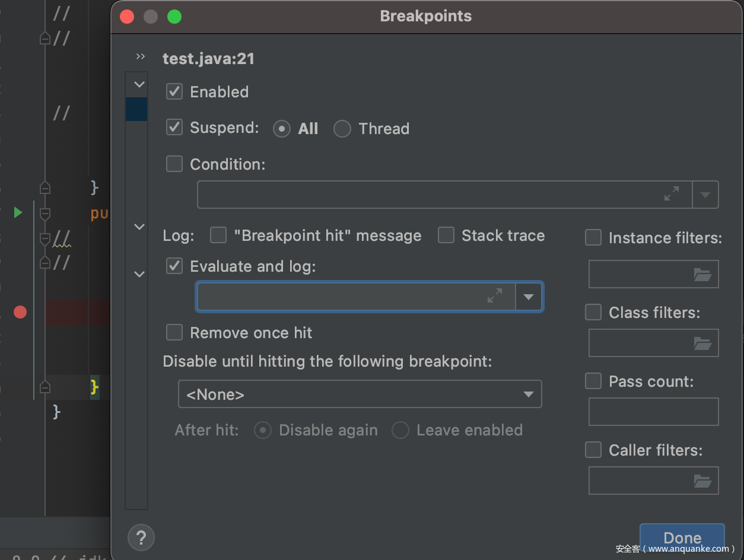The height and width of the screenshot is (560, 744).
Task: Select the Thread suspend radio button
Action: [342, 129]
